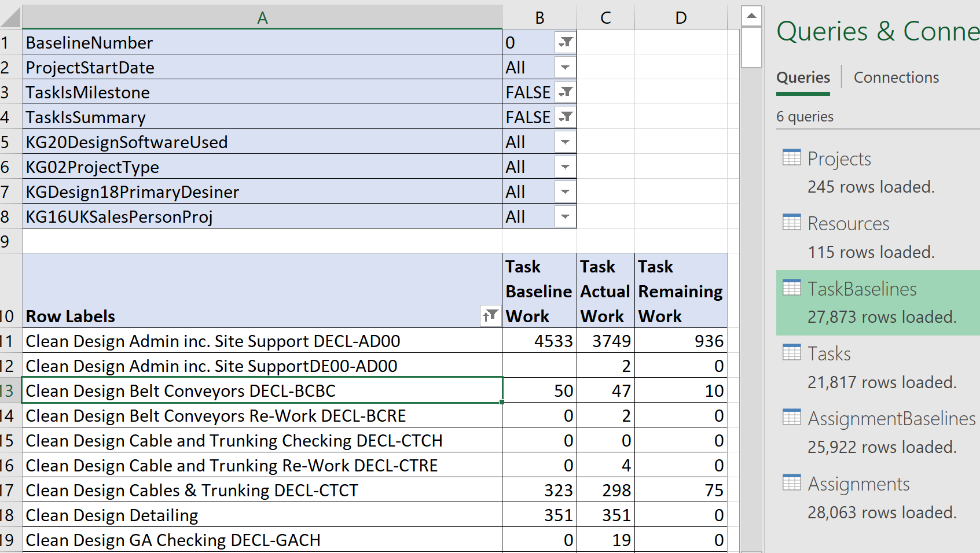Open the KG20DesignSoftwareUsed filter dropdown
The height and width of the screenshot is (553, 980).
pos(565,142)
